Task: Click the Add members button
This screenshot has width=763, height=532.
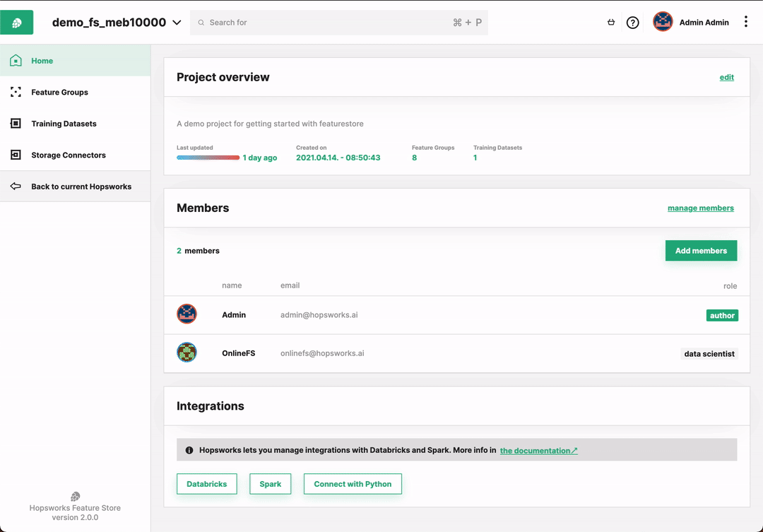Action: pyautogui.click(x=701, y=250)
